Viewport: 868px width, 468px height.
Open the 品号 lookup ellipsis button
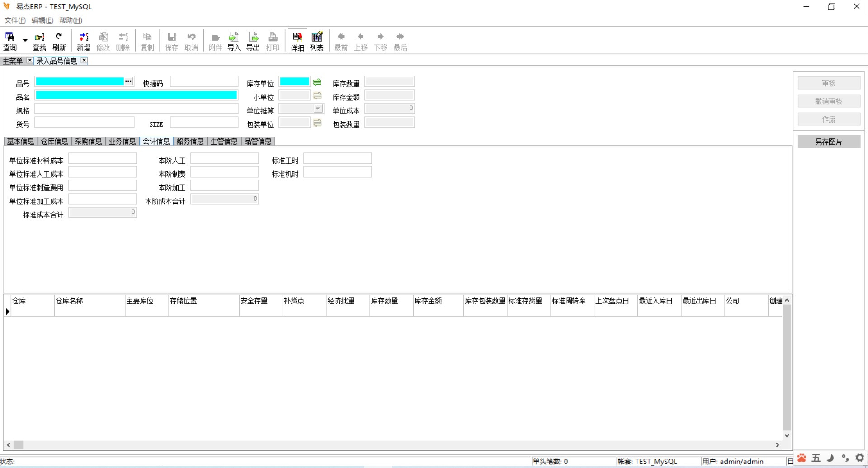pos(129,81)
